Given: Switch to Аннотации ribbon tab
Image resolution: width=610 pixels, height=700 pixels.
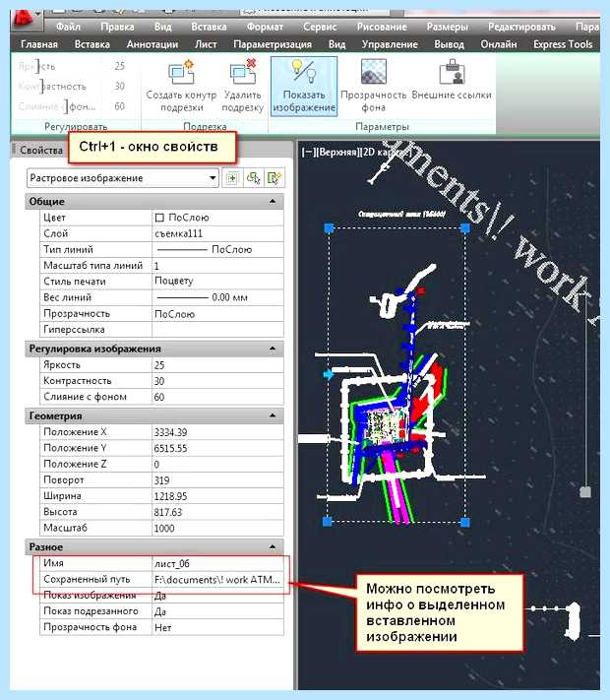Looking at the screenshot, I should [x=152, y=44].
